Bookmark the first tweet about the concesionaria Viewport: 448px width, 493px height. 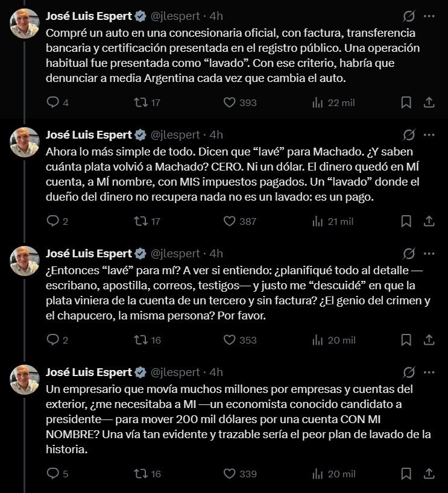pyautogui.click(x=406, y=102)
